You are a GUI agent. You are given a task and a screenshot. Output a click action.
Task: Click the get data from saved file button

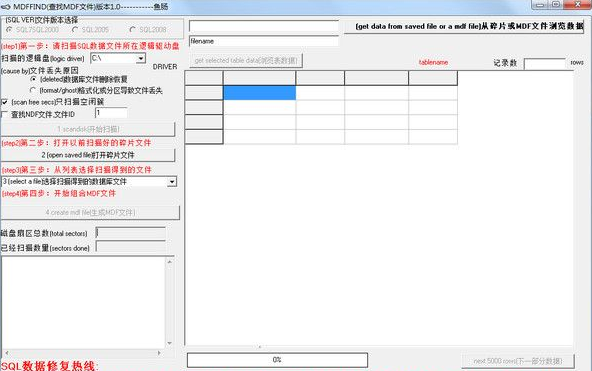point(464,26)
